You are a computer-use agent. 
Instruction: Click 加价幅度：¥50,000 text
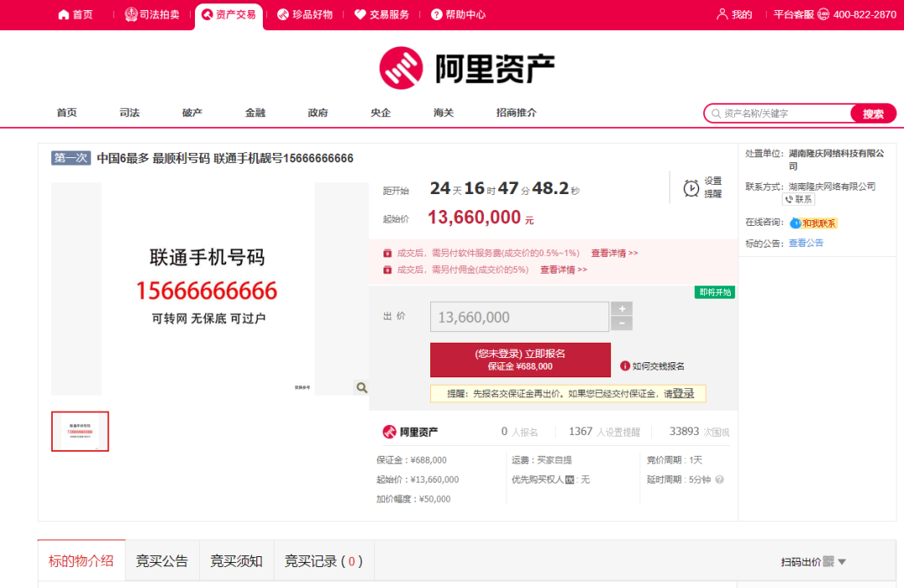(413, 499)
